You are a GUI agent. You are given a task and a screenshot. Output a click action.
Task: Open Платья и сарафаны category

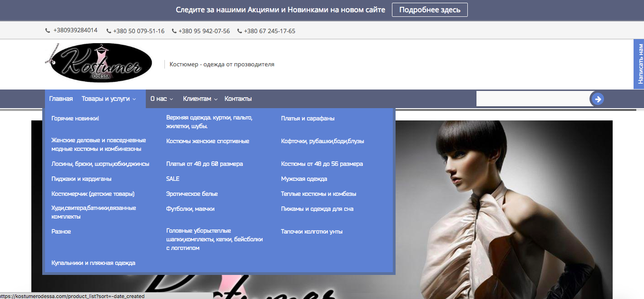(307, 119)
